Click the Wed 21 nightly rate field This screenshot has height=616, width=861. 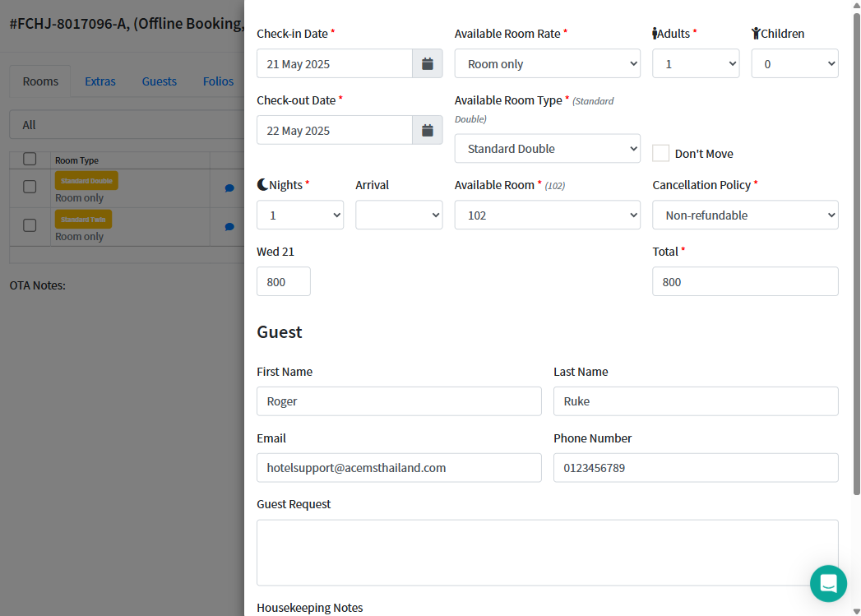click(284, 282)
